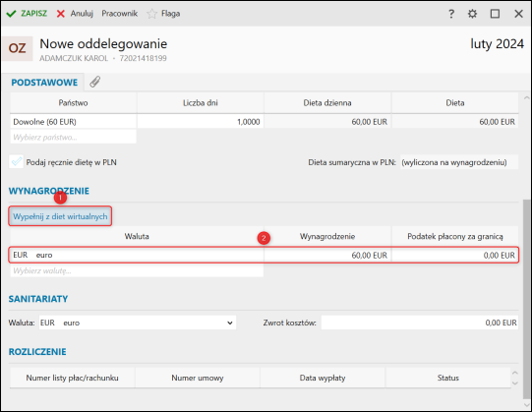The image size is (532, 412).
Task: Open 'Wybierz państwo...' country selector
Action: (x=74, y=137)
